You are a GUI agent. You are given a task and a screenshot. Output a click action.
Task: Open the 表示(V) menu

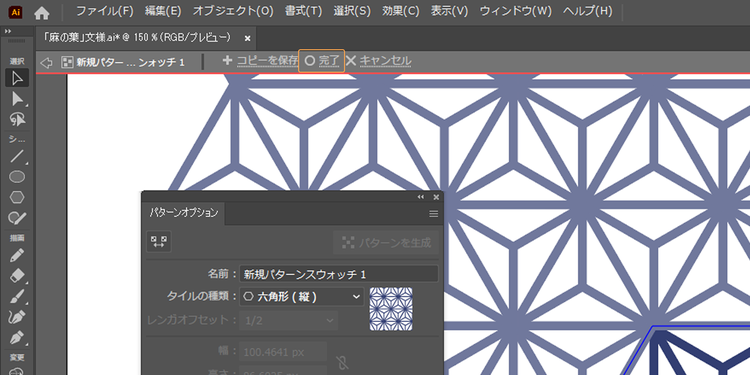tap(449, 11)
